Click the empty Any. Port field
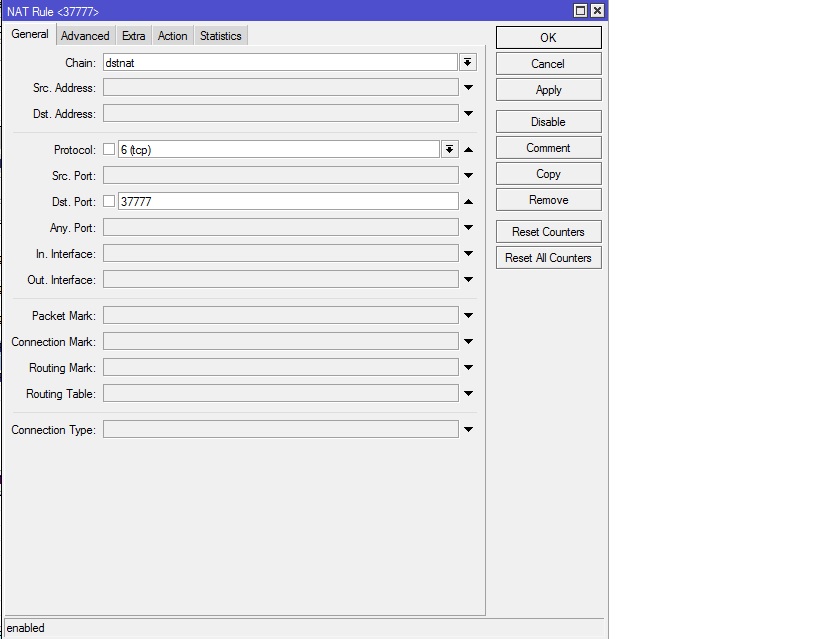This screenshot has width=819, height=639. (280, 227)
